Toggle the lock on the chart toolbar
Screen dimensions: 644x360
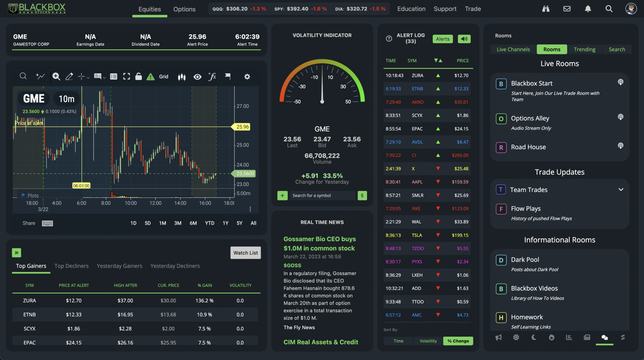139,76
